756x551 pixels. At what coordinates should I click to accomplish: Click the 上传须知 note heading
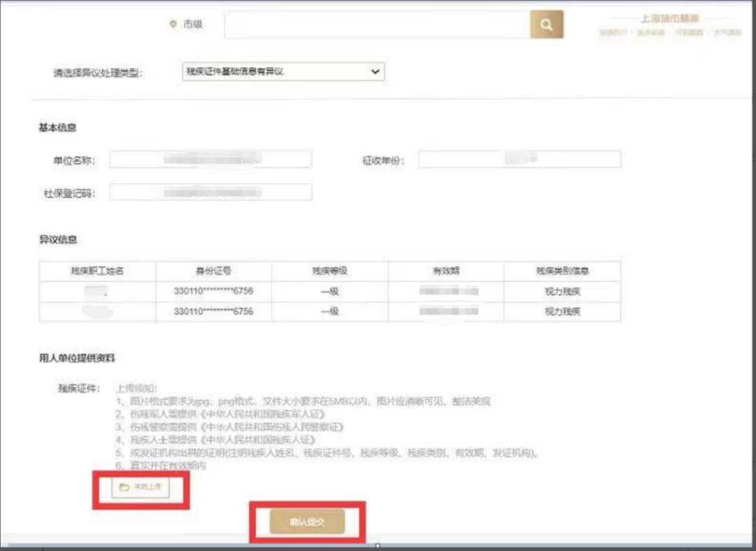136,389
